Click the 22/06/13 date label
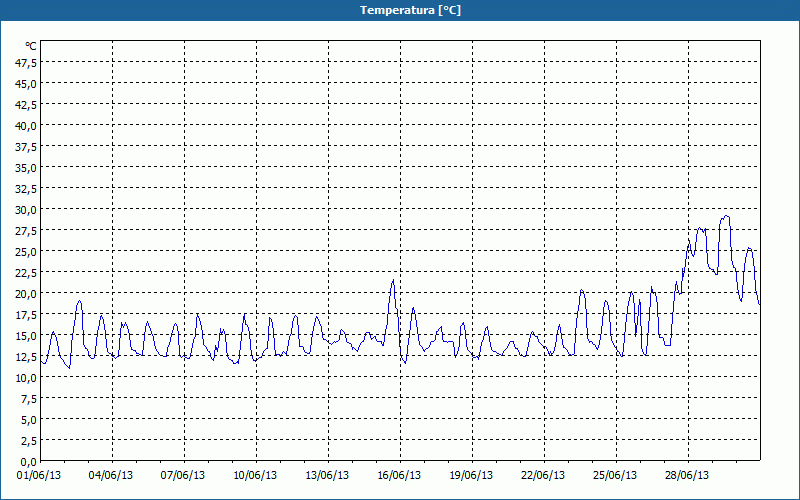The image size is (800, 500). pyautogui.click(x=543, y=476)
